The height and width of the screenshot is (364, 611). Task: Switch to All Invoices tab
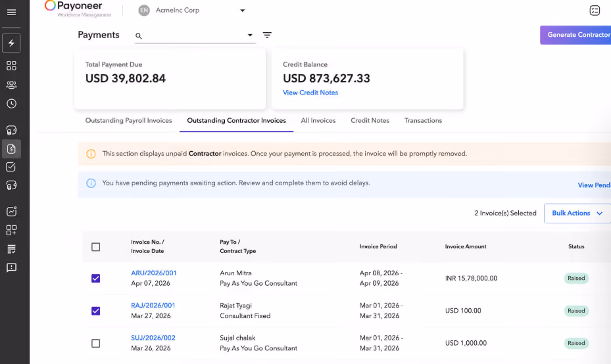(x=318, y=121)
